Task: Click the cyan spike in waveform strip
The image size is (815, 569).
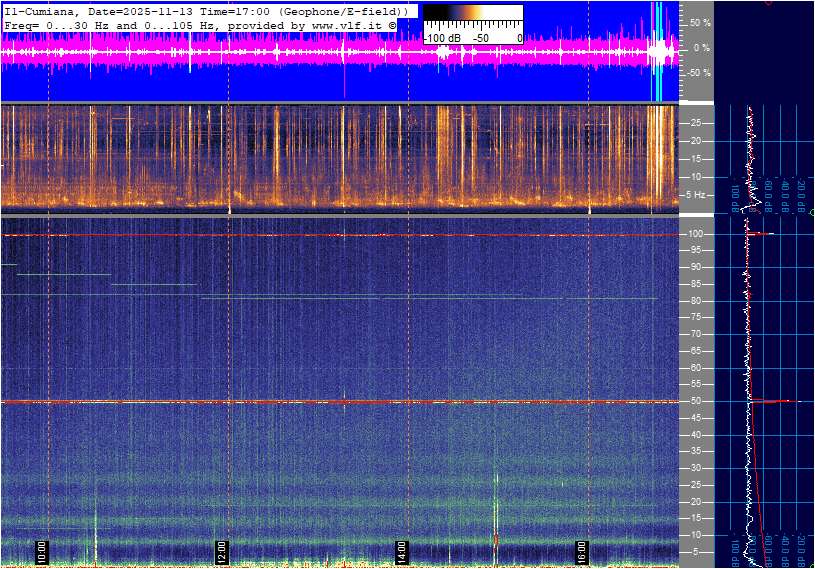Action: pyautogui.click(x=656, y=50)
